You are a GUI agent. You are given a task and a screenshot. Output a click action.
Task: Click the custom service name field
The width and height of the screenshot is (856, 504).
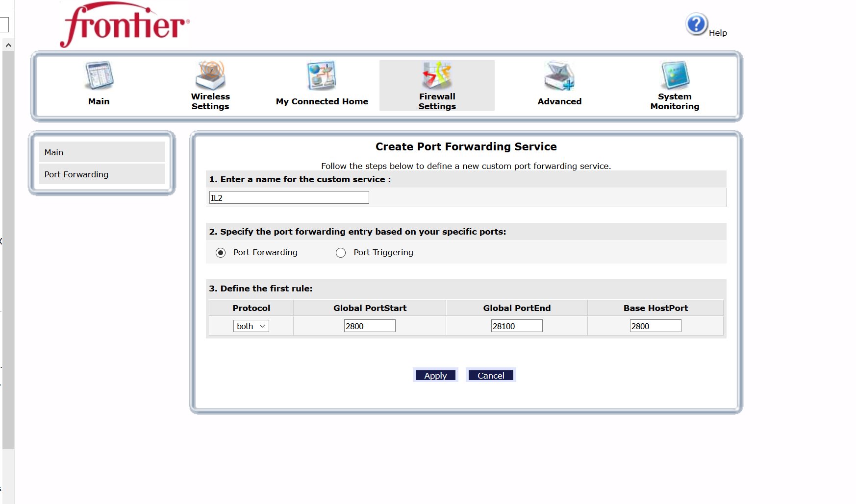pyautogui.click(x=289, y=197)
